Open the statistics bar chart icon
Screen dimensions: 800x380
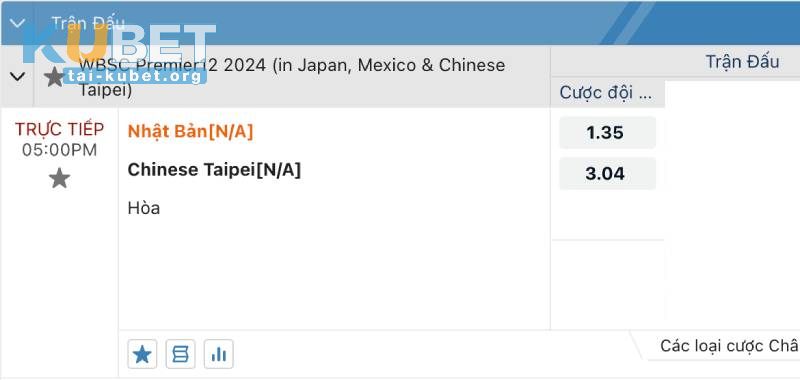click(x=218, y=354)
